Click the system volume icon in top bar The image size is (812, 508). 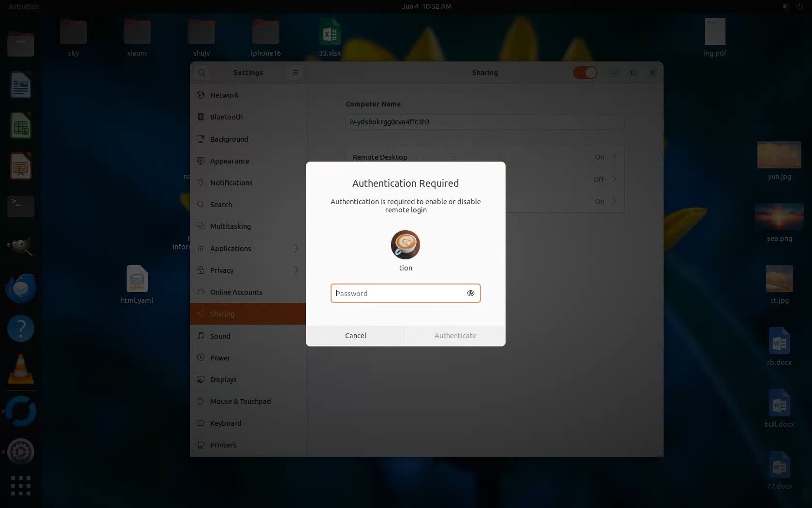click(785, 6)
